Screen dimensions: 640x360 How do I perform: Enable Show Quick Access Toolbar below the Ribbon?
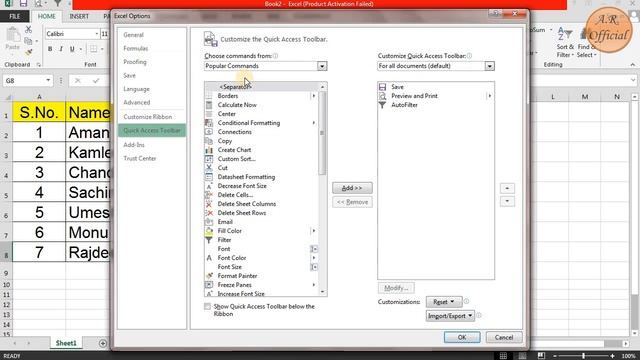click(208, 307)
